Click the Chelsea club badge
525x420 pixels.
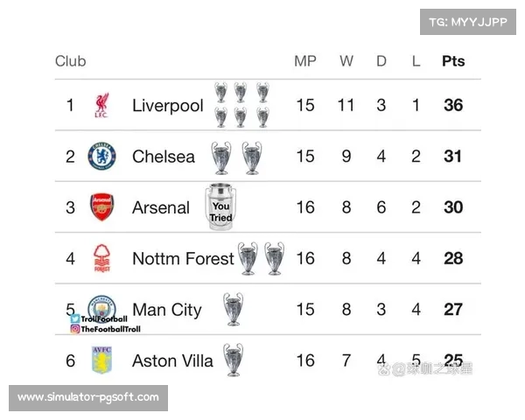[x=101, y=157]
